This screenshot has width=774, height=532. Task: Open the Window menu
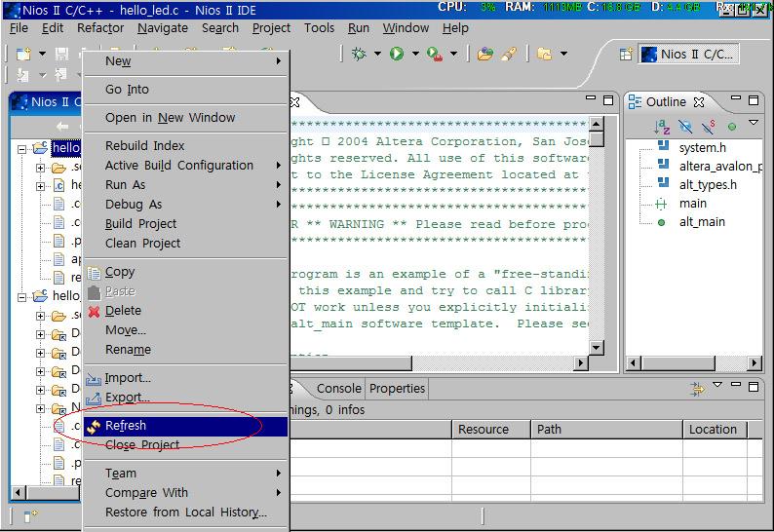tap(406, 28)
